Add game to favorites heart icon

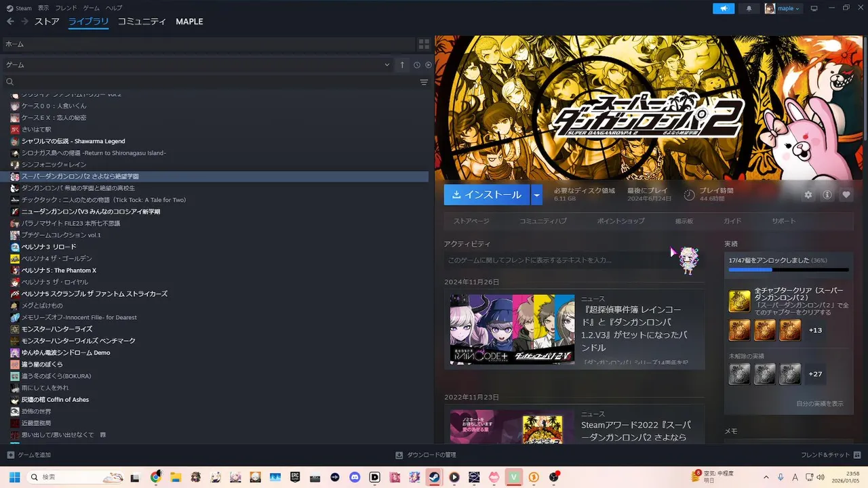(846, 195)
